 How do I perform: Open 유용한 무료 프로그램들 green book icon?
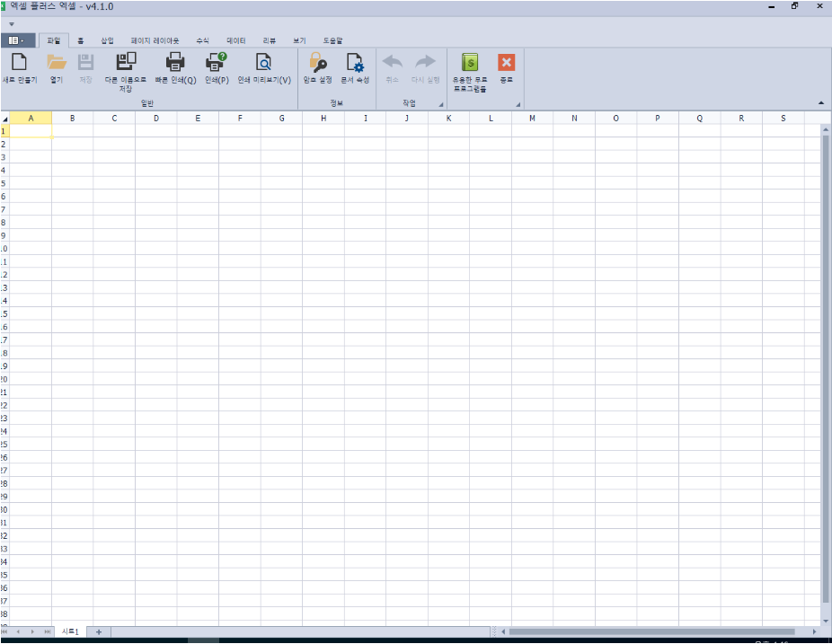470,62
